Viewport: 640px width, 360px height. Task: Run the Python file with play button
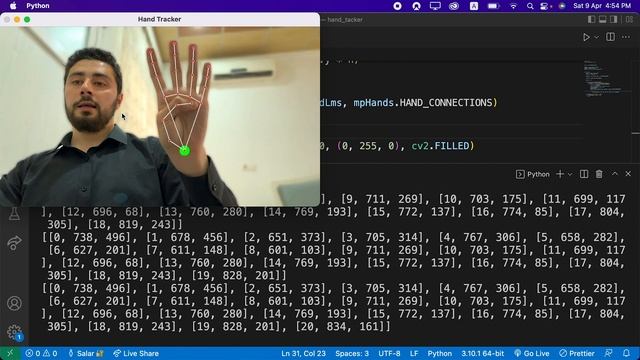click(586, 37)
